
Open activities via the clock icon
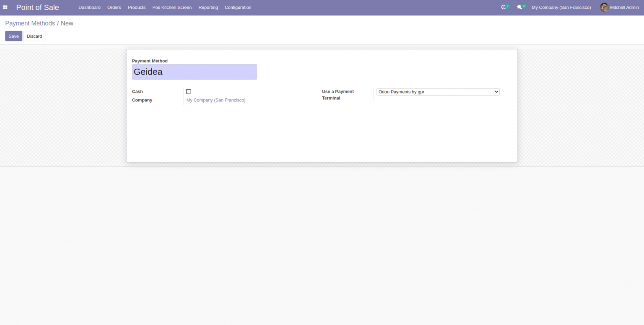click(x=504, y=7)
